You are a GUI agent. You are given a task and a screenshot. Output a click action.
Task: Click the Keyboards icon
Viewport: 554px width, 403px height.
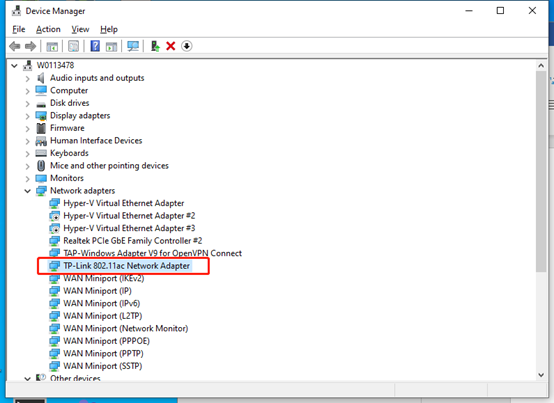[x=41, y=153]
